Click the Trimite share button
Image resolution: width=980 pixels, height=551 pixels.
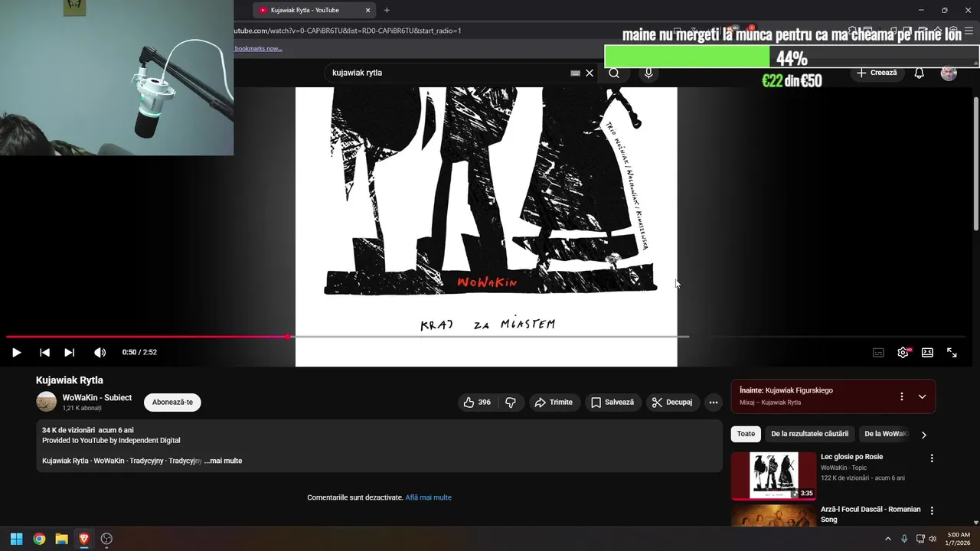click(554, 402)
